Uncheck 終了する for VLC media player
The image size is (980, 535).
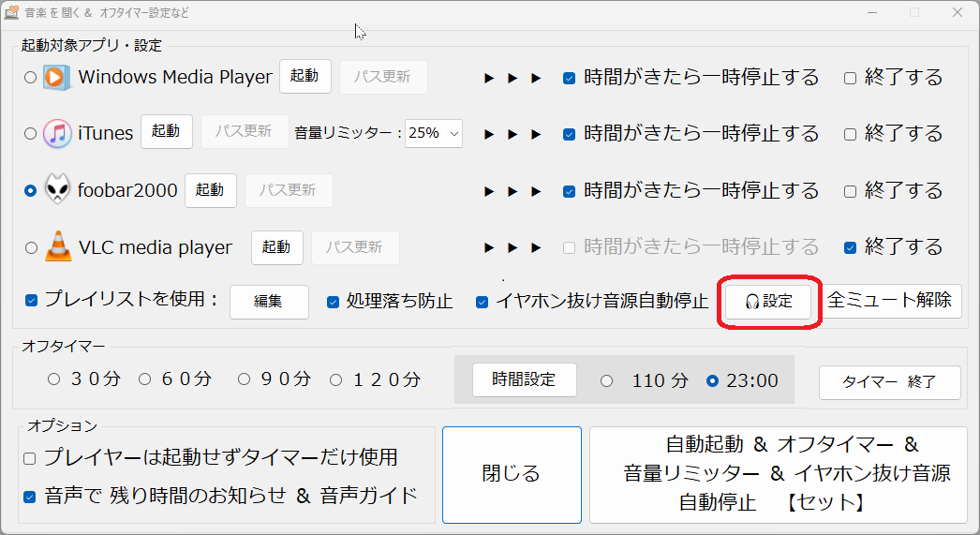click(x=850, y=247)
